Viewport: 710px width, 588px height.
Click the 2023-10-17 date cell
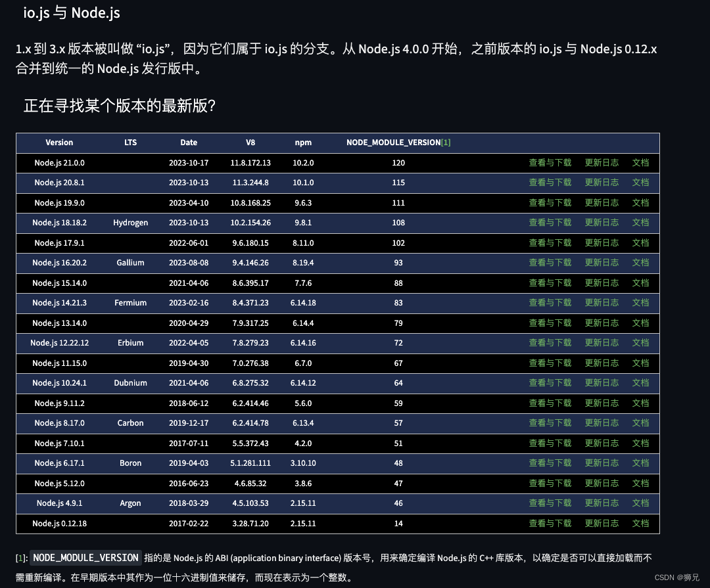point(189,162)
